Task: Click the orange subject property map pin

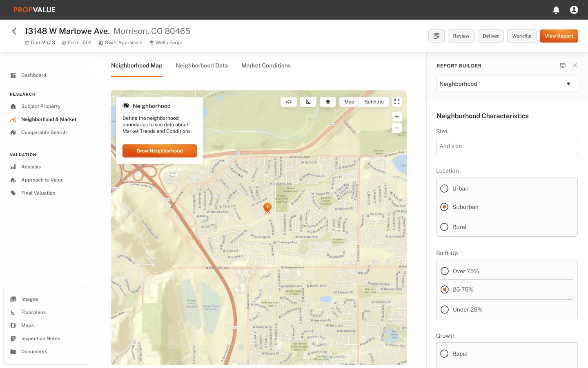Action: coord(267,208)
